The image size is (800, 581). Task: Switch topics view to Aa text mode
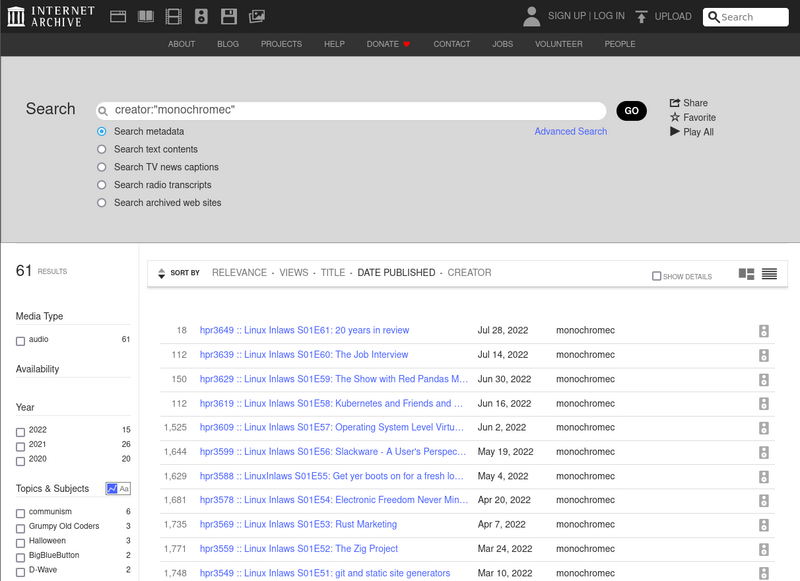click(124, 489)
